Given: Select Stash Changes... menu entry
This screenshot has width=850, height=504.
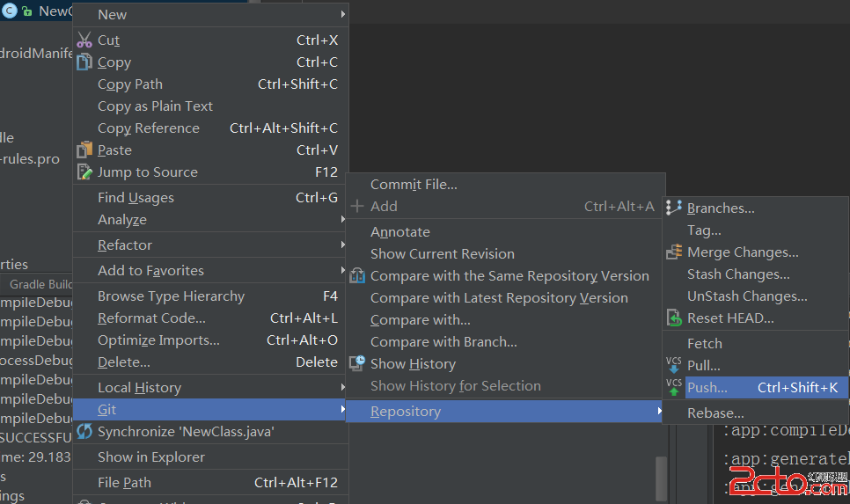Looking at the screenshot, I should pos(738,274).
